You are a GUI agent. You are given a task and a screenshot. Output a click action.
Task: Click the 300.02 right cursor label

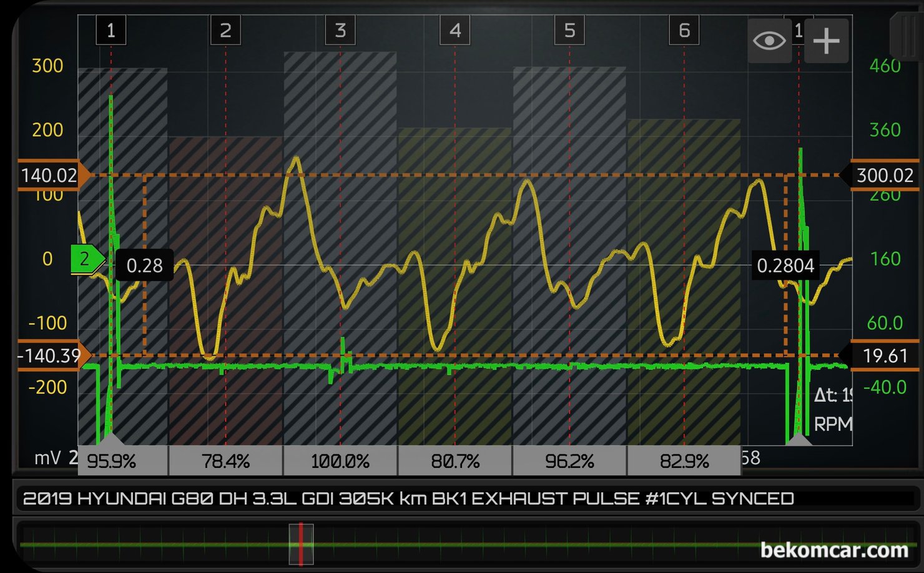884,176
